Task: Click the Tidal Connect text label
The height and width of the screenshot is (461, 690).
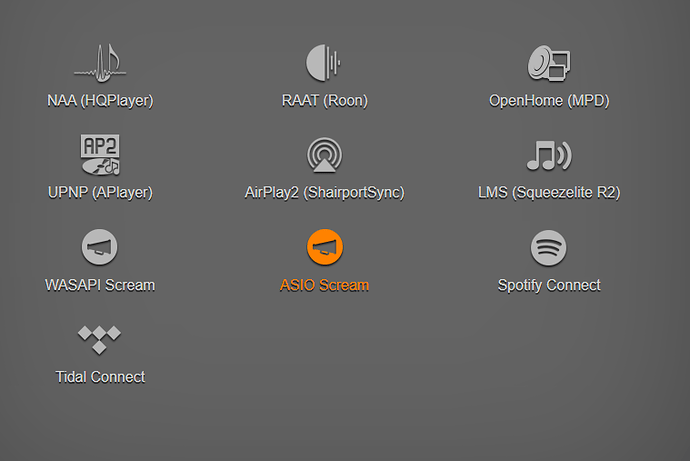Action: coord(100,377)
